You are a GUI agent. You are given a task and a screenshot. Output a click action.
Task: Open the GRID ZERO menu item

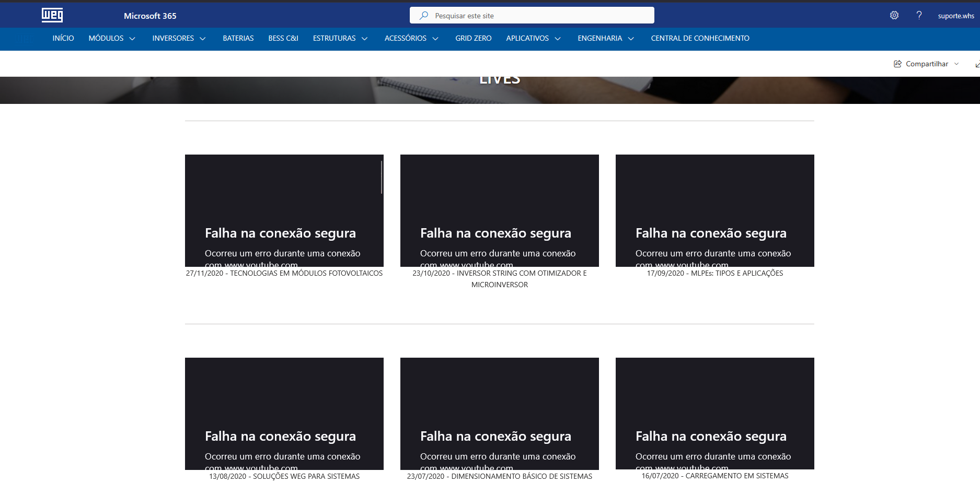[x=473, y=38]
